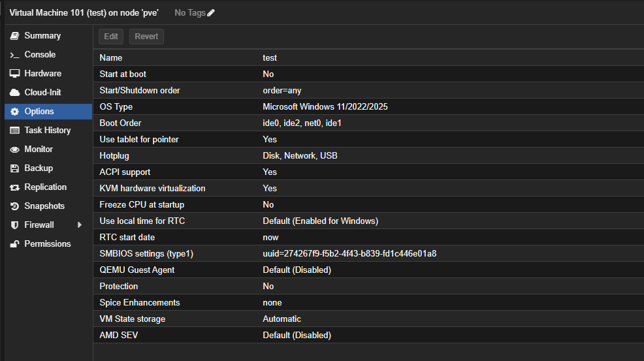Click the Hardware monitor icon
Image resolution: width=644 pixels, height=361 pixels.
(x=14, y=74)
